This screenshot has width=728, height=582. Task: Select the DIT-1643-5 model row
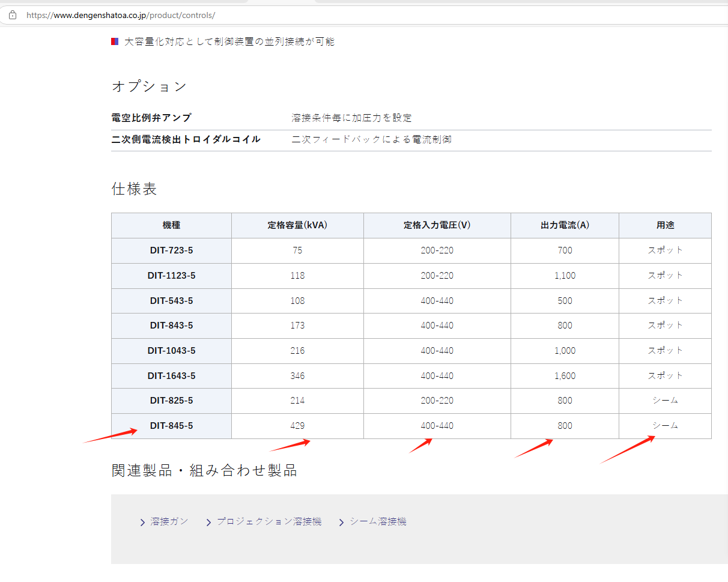(171, 375)
